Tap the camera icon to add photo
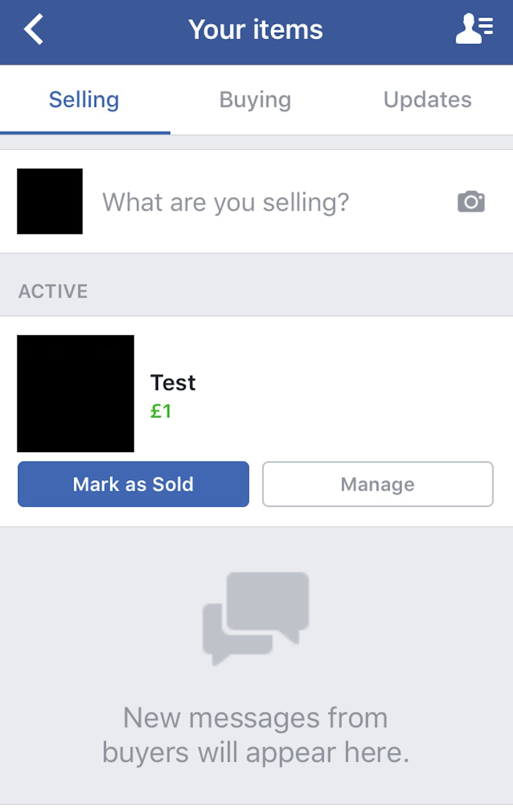Screen dimensions: 513x812 (471, 201)
